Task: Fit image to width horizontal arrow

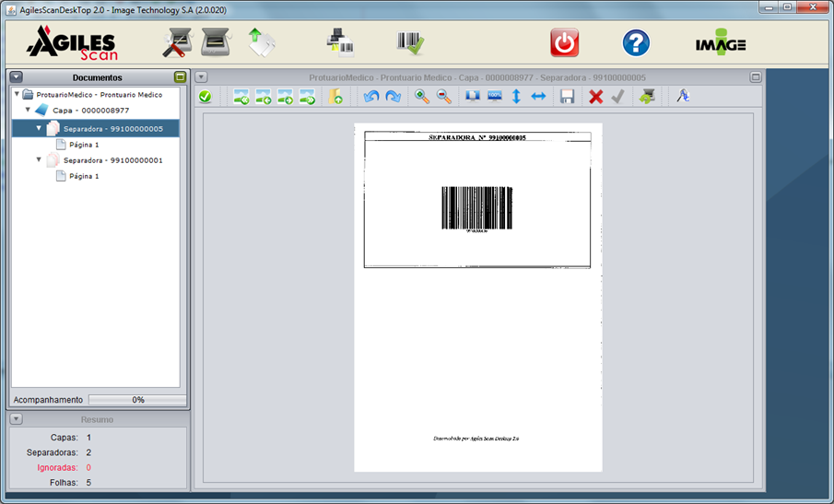Action: 539,97
